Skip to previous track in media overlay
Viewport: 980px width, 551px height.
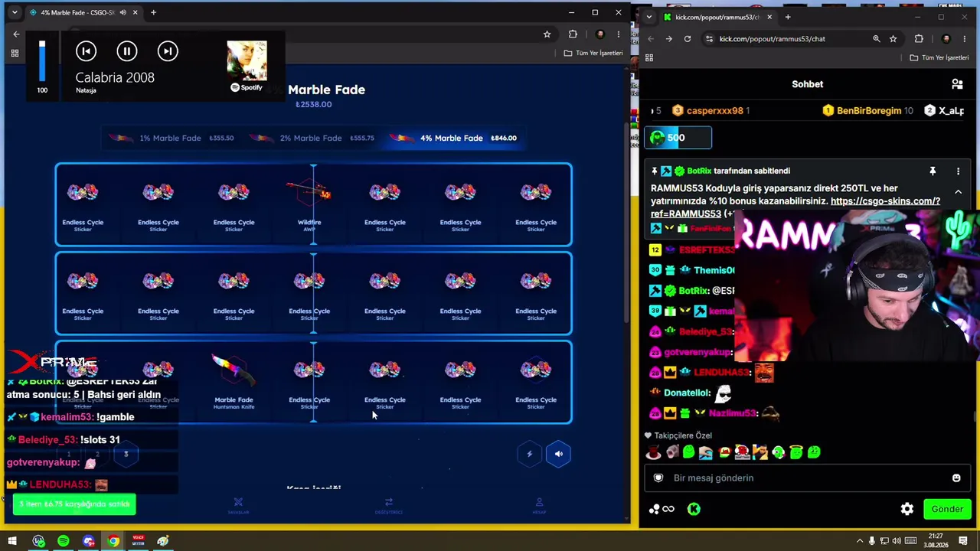coord(86,51)
